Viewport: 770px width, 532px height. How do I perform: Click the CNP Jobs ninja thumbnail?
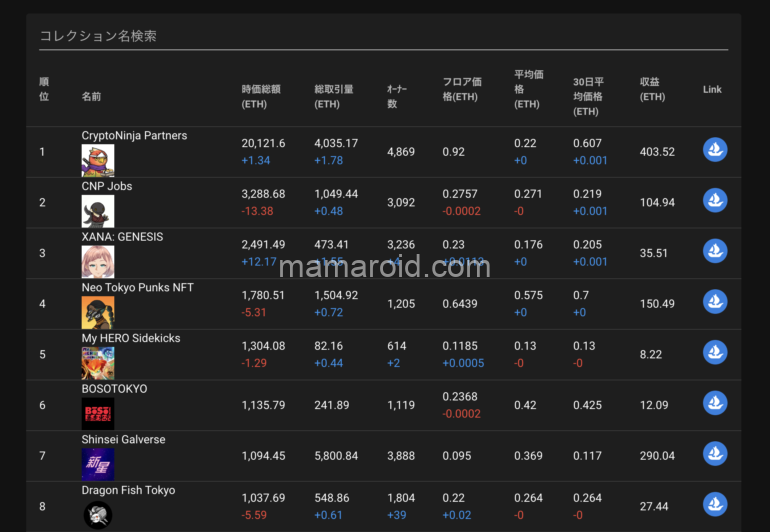[98, 211]
